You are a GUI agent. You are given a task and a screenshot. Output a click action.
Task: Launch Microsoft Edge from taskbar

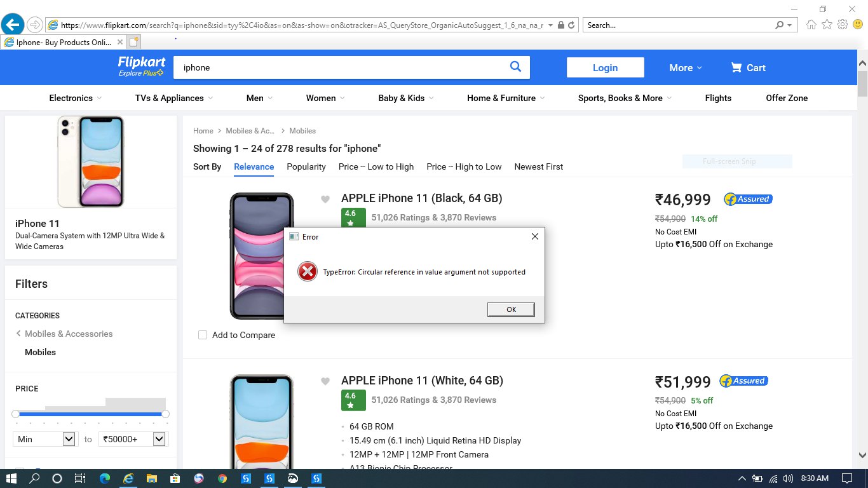[x=105, y=478]
